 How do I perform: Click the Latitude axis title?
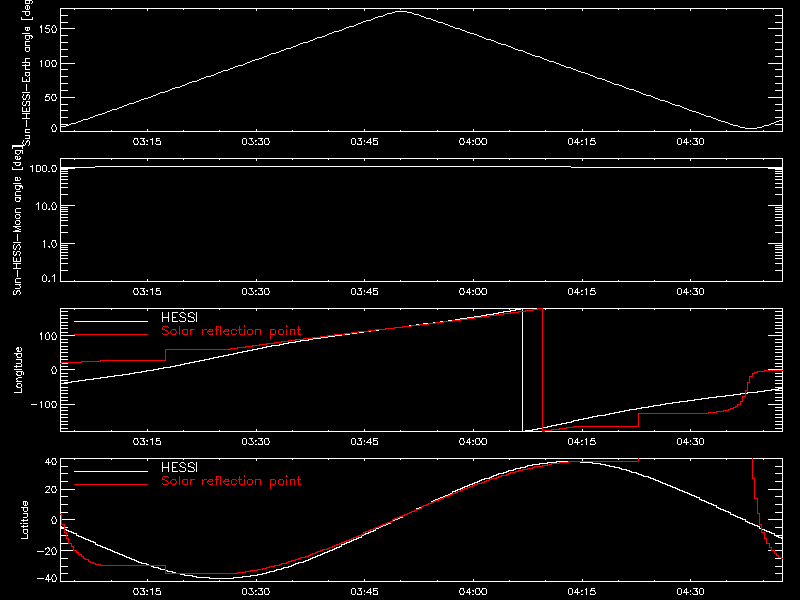point(24,520)
